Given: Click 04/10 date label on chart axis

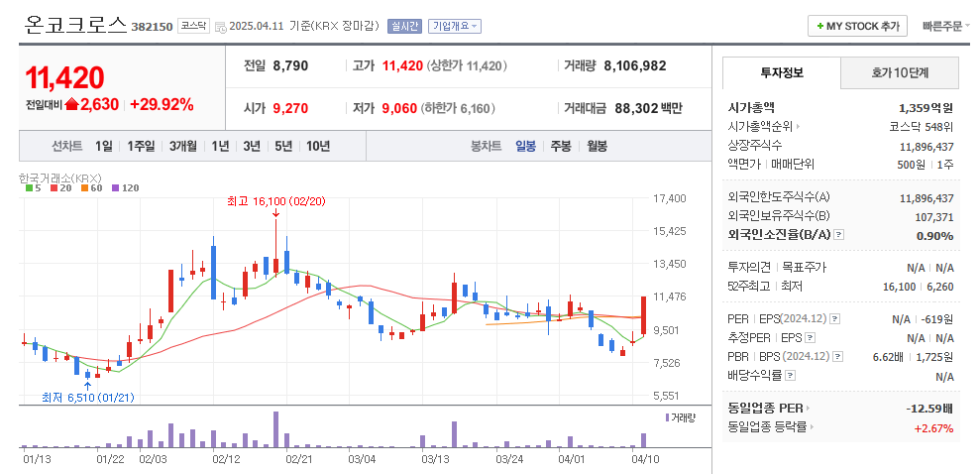Looking at the screenshot, I should [644, 459].
